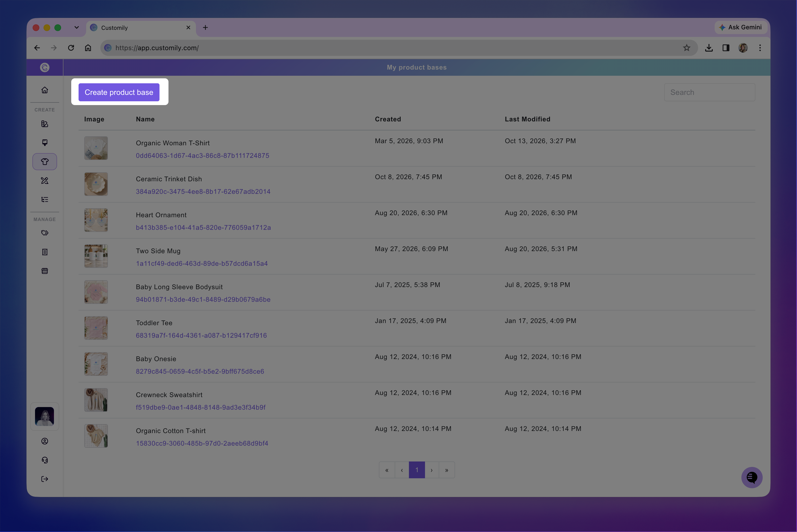Open the Home icon in the sidebar
This screenshot has width=797, height=532.
tap(44, 90)
